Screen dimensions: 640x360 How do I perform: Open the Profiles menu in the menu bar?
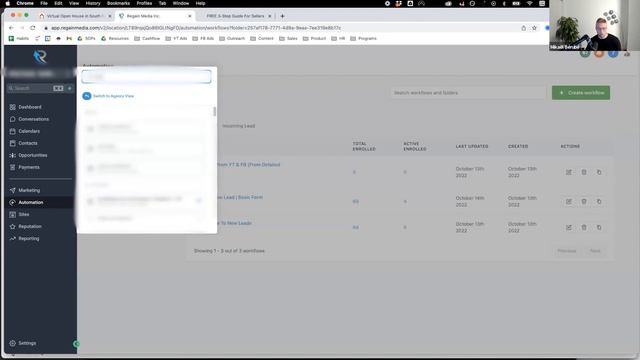click(144, 3)
